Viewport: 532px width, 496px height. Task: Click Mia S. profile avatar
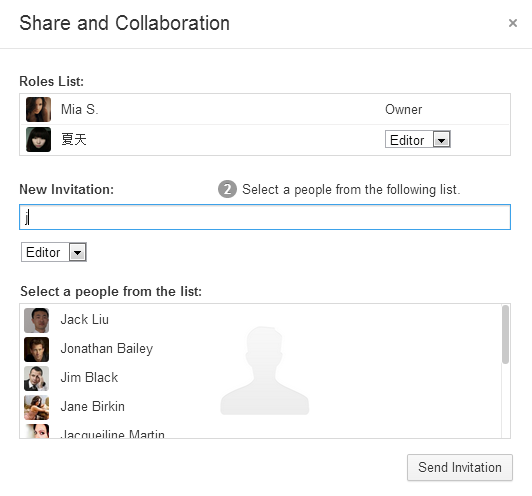(38, 109)
